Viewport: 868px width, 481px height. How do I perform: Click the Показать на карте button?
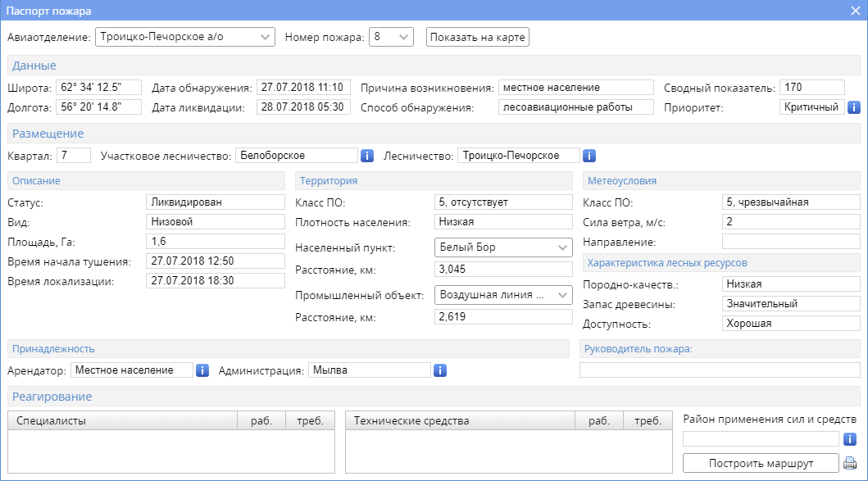coord(477,37)
